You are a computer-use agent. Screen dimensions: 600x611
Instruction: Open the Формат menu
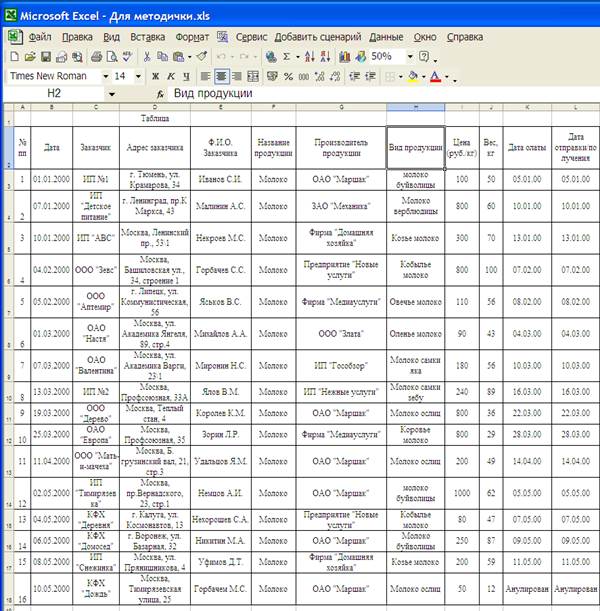coord(192,37)
